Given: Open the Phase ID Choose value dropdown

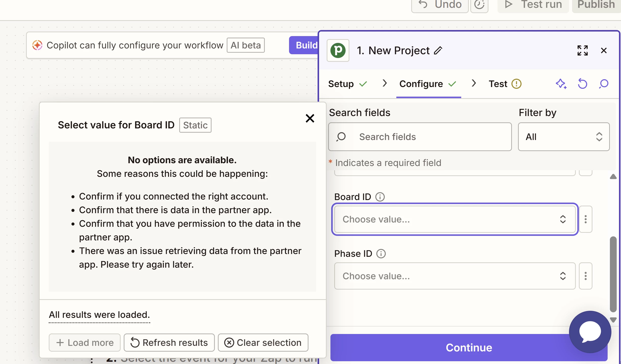Looking at the screenshot, I should click(454, 276).
